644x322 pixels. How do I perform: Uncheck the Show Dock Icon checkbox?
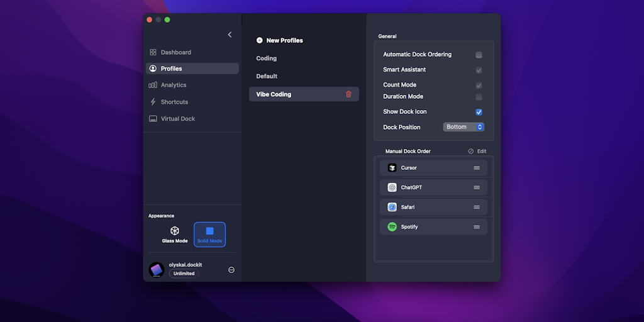click(479, 112)
